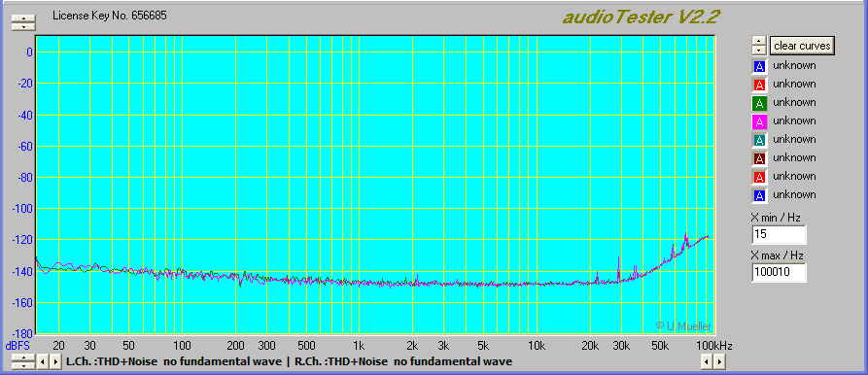Image resolution: width=868 pixels, height=375 pixels.
Task: Click right arrow button under 100kHz label
Action: (x=719, y=362)
